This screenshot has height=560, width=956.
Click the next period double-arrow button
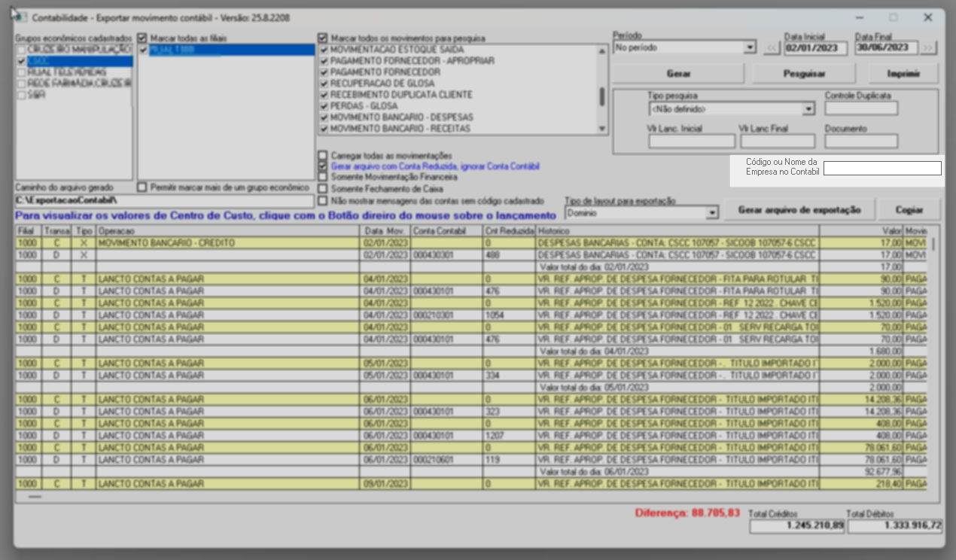929,48
